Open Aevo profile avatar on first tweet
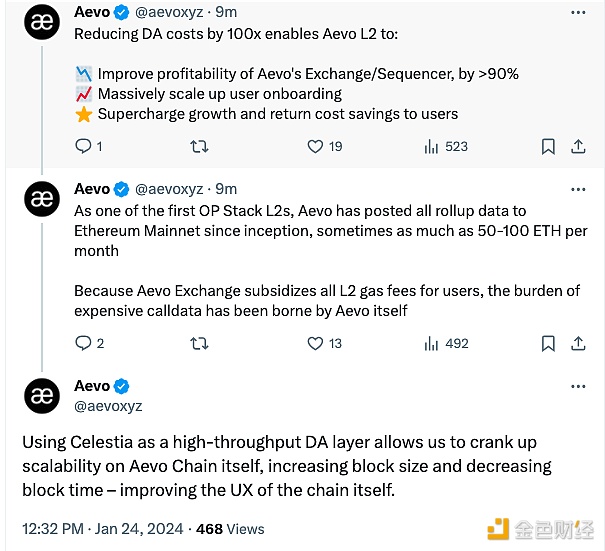This screenshot has height=551, width=605. [41, 24]
